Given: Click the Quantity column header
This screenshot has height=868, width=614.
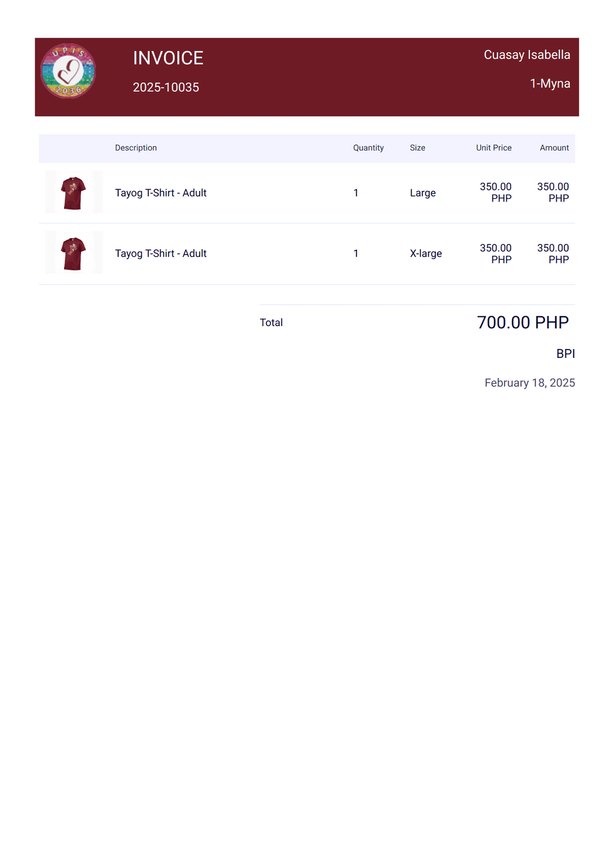Looking at the screenshot, I should tap(368, 148).
